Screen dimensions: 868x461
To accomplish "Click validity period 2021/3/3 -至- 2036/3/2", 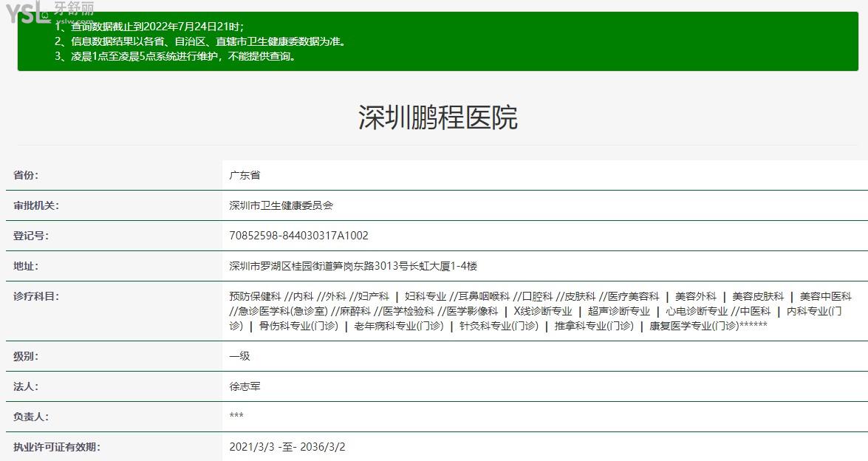I will 287,447.
